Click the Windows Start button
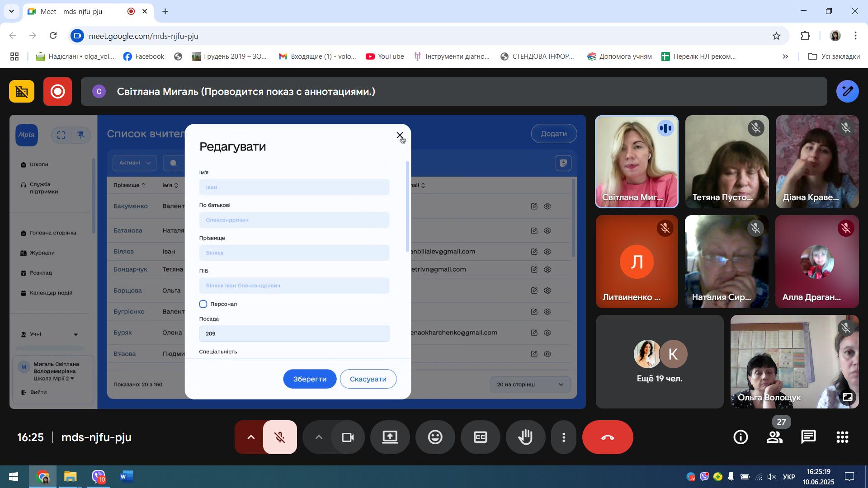Screen dimensions: 868x488 click(x=14, y=477)
